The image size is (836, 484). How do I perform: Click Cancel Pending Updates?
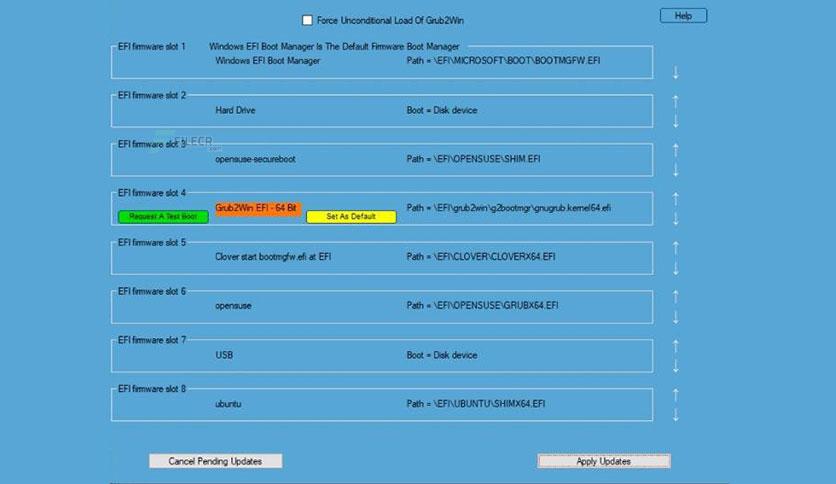click(215, 461)
